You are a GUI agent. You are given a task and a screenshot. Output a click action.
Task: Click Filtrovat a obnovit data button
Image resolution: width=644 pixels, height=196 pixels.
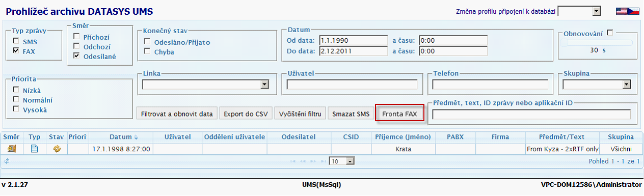pyautogui.click(x=177, y=114)
